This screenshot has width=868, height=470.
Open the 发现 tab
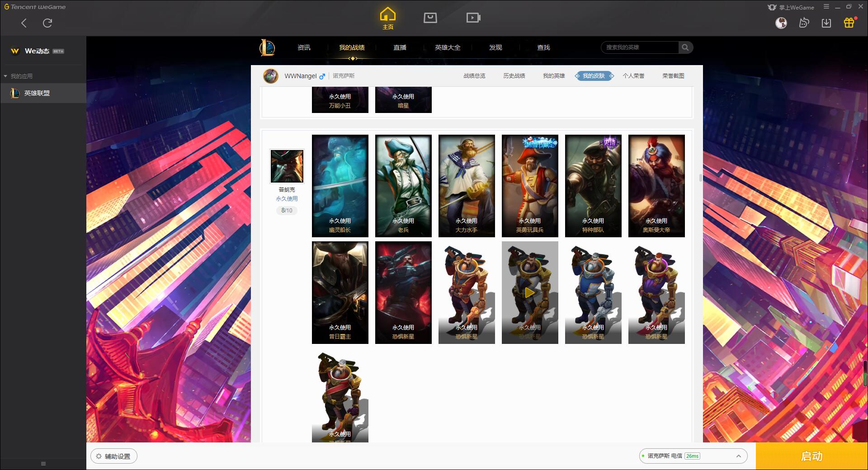coord(495,47)
